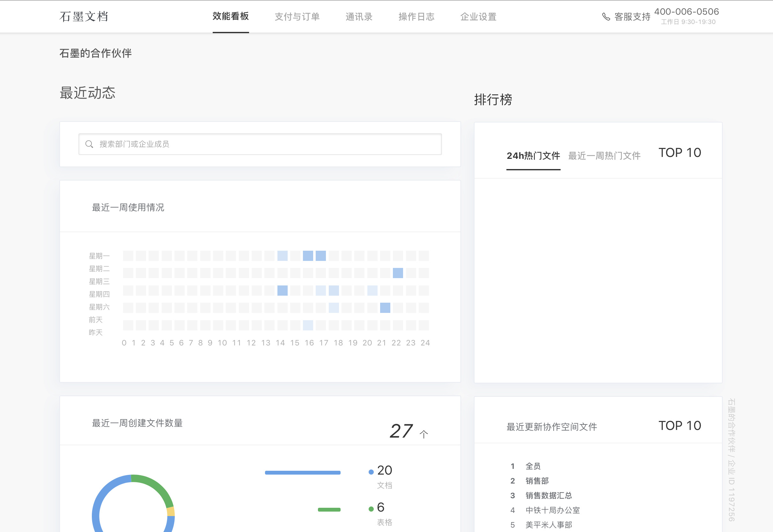Click the 400-006-0506 phone number
The width and height of the screenshot is (773, 532).
(x=686, y=12)
